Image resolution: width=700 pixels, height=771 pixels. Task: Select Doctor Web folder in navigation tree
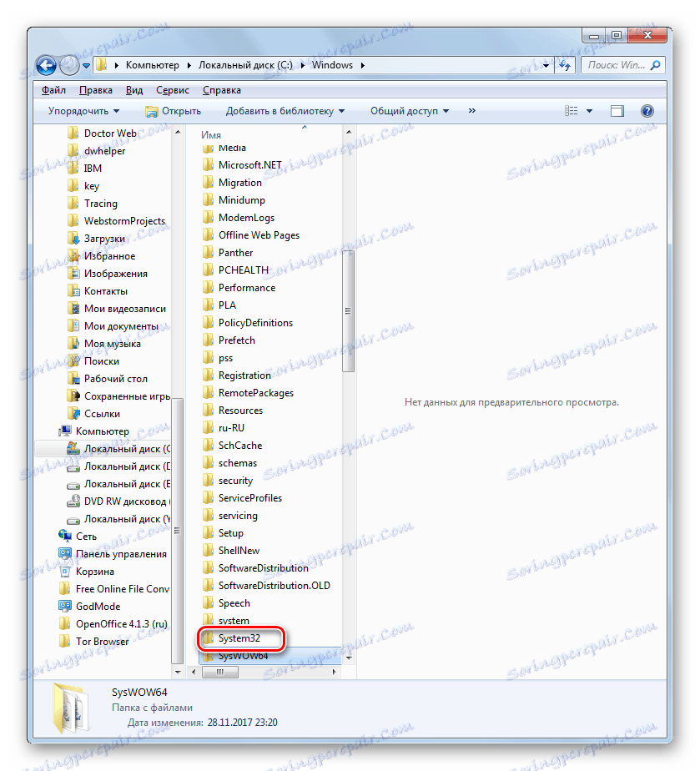[102, 134]
